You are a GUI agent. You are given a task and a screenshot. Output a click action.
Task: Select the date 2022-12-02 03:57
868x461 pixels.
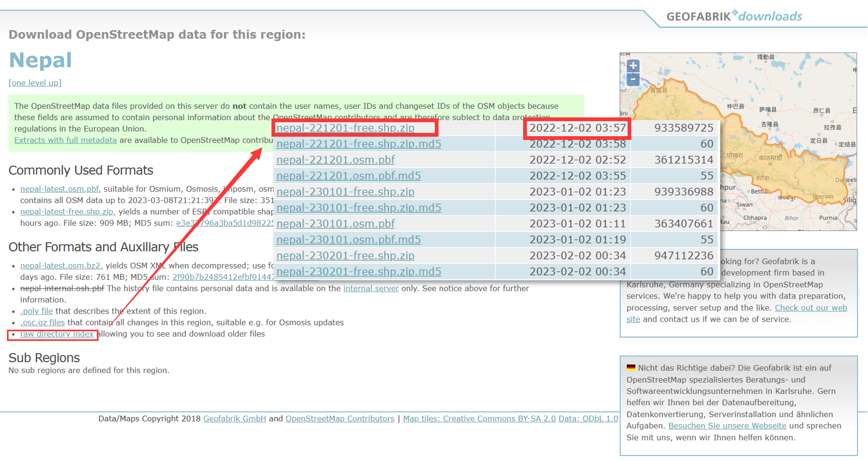coord(578,128)
